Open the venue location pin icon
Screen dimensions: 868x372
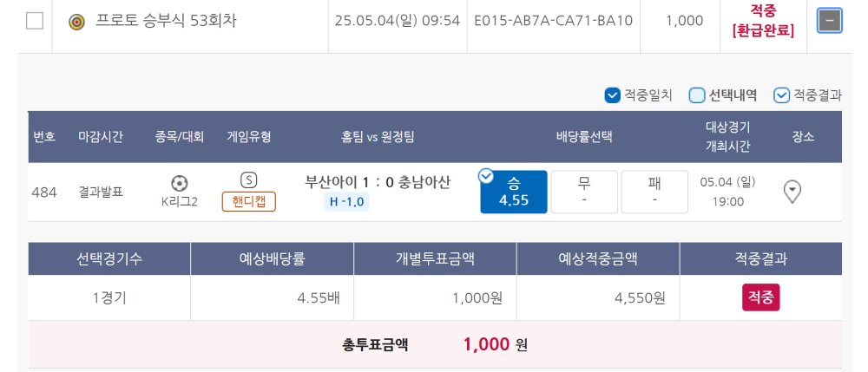coord(792,192)
